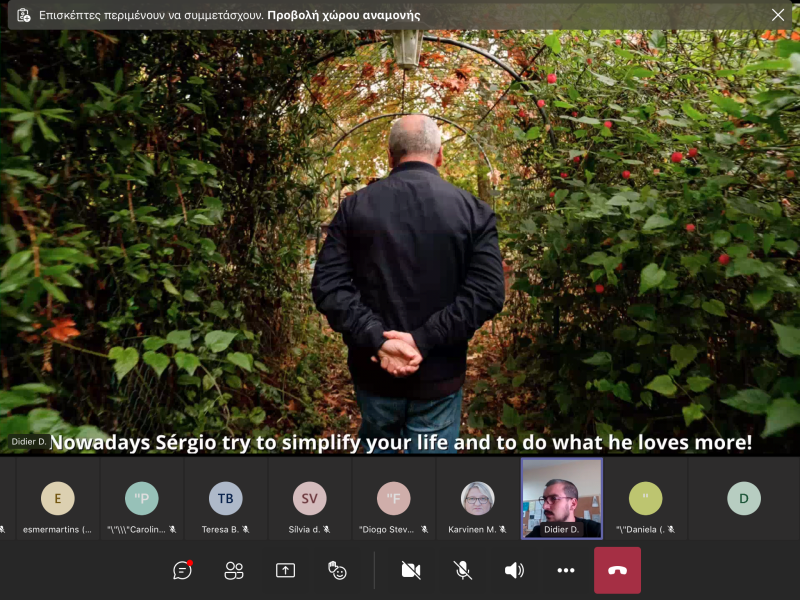
Task: Select Didier D. video thumbnail
Action: tap(562, 498)
